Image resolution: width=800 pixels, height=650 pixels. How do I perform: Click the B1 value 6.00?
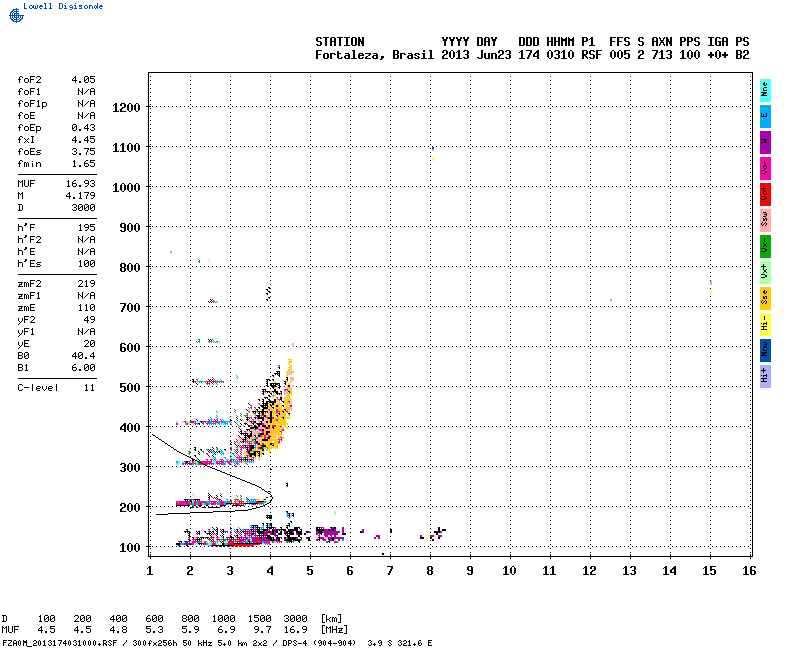pos(83,368)
